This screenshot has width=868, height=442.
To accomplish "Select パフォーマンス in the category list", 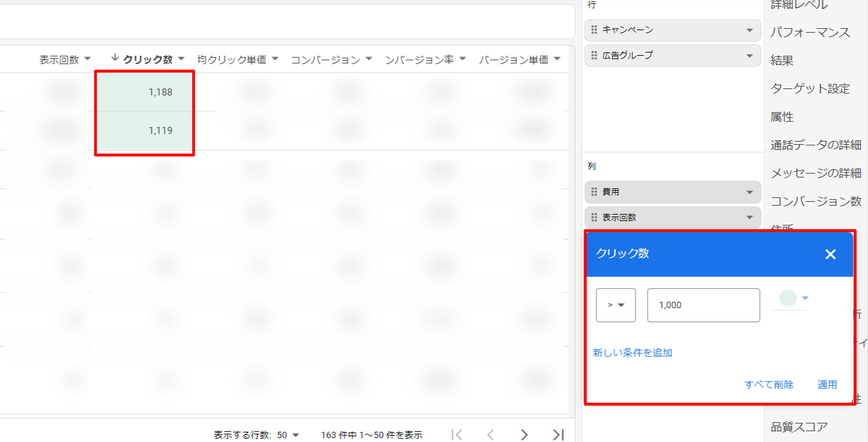I will pos(810,32).
